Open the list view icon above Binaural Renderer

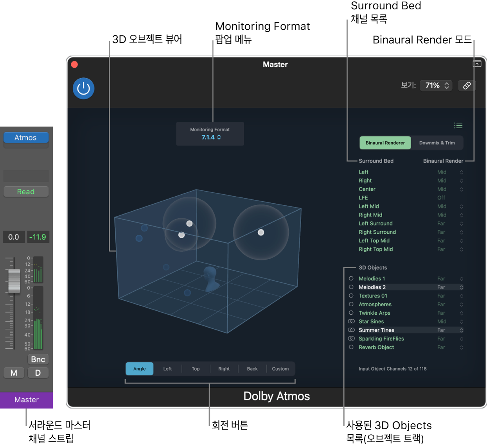458,125
